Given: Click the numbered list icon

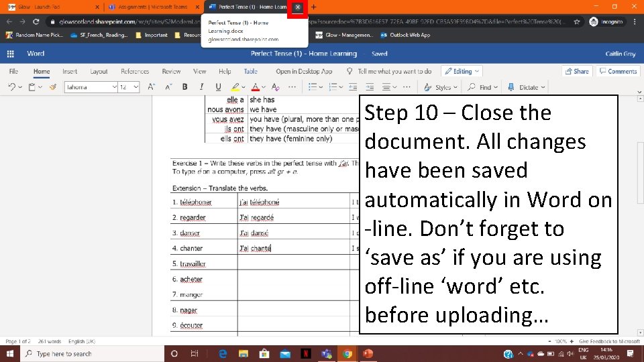Looking at the screenshot, I should 333,87.
